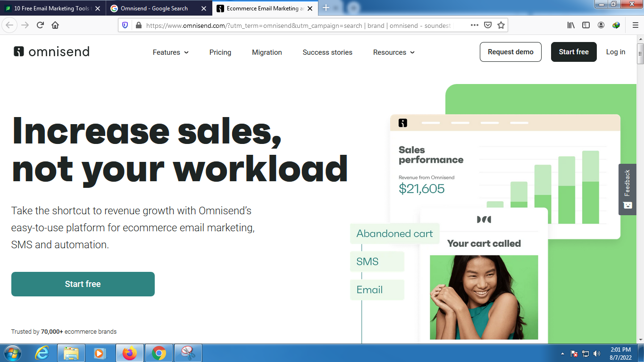Click the page vertical scrollbar thumb
Screen dimensions: 644x362
pos(640,54)
